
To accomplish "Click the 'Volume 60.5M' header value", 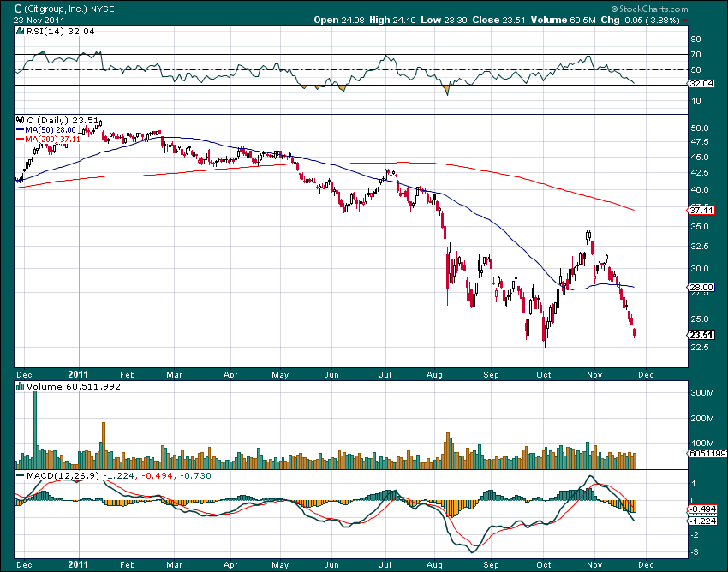I will 564,20.
